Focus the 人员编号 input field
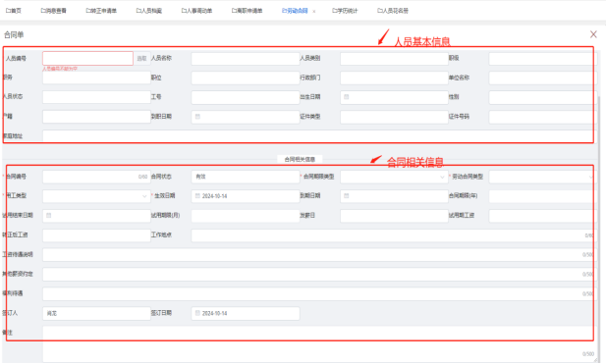This screenshot has height=364, width=606. (x=87, y=58)
